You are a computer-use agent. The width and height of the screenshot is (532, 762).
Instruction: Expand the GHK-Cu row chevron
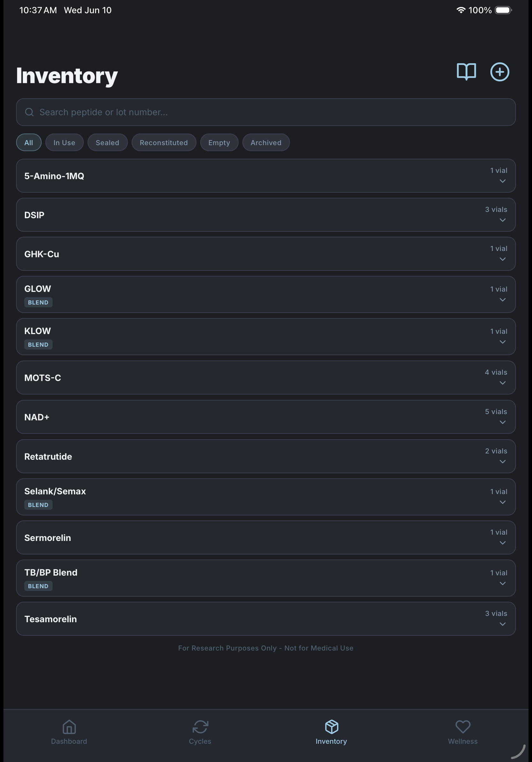502,259
